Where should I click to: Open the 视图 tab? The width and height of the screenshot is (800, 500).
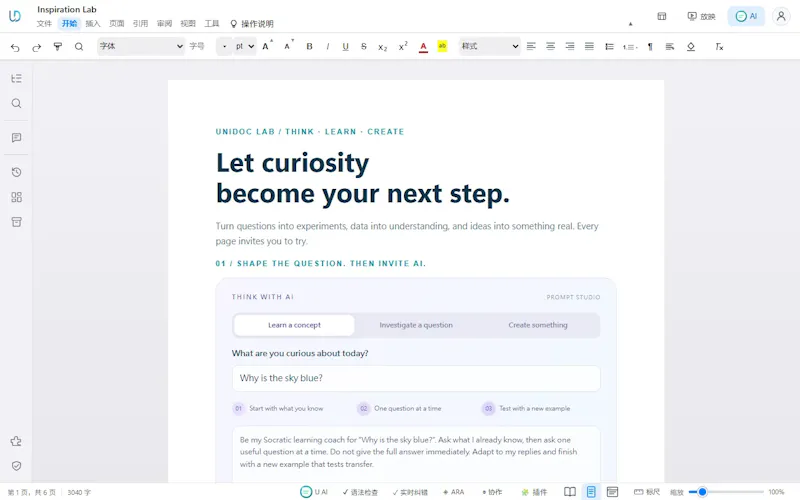tap(188, 23)
